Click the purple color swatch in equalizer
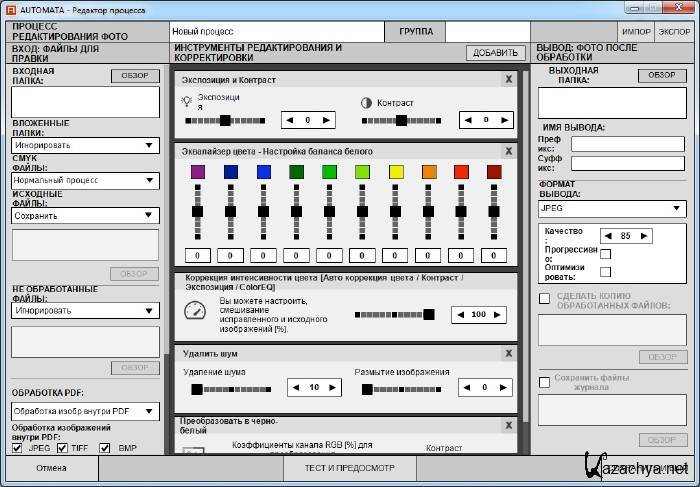 198,172
